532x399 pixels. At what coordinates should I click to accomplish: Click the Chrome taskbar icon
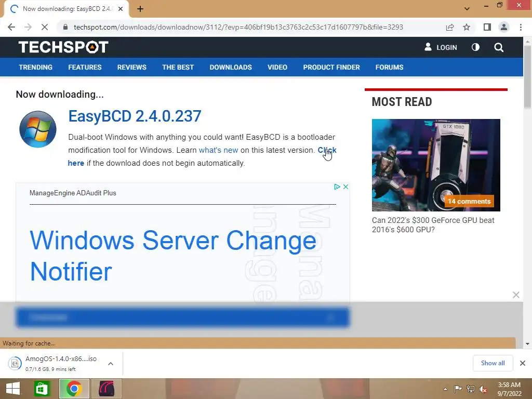pyautogui.click(x=74, y=389)
